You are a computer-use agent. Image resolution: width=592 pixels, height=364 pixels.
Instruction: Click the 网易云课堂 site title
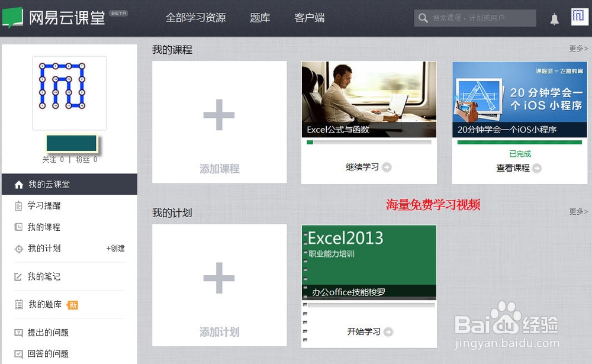coord(67,18)
